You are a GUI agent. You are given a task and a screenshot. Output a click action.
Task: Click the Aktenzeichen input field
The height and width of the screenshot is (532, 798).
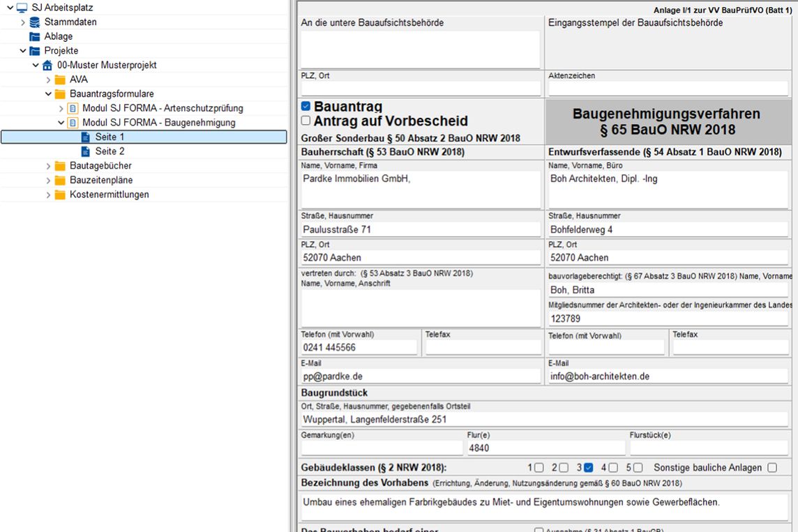(668, 89)
